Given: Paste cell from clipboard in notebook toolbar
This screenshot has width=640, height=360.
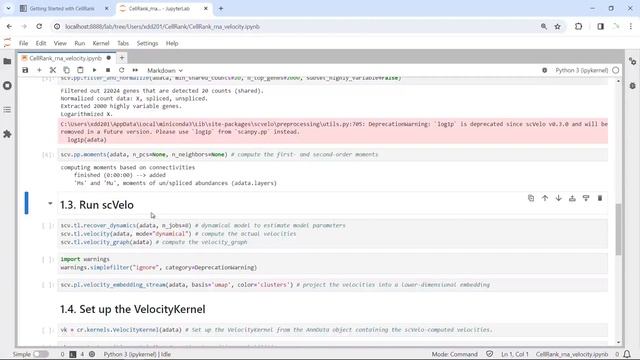Looking at the screenshot, I should (80, 70).
